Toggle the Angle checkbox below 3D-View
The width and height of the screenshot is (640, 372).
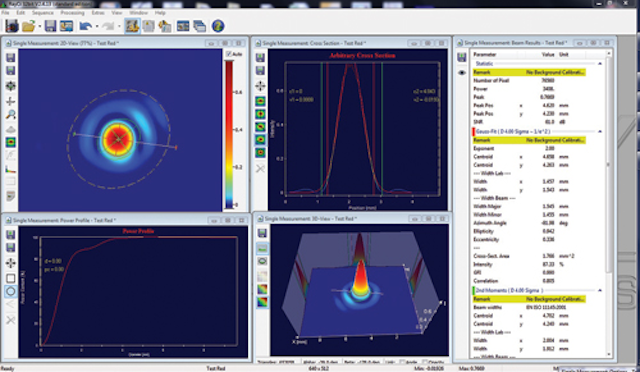point(402,362)
